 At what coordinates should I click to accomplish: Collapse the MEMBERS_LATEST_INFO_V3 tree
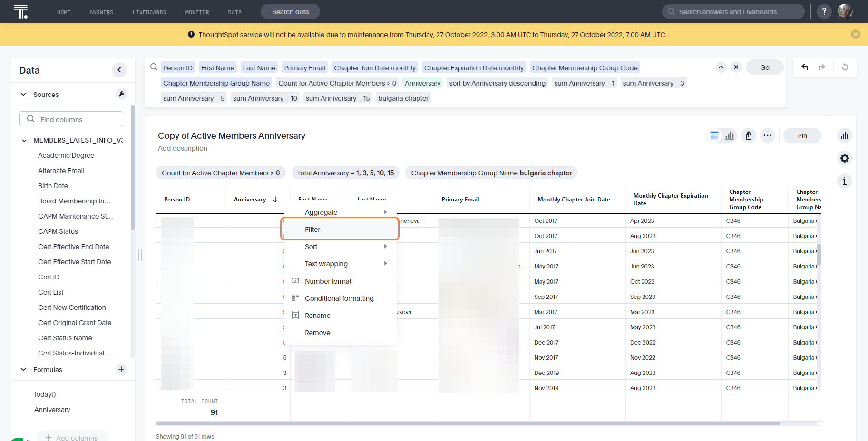pos(24,140)
